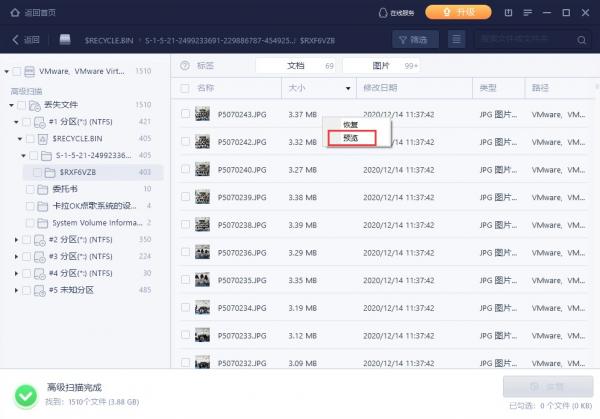The width and height of the screenshot is (600, 419).
Task: Open the online service headset icon
Action: point(382,13)
